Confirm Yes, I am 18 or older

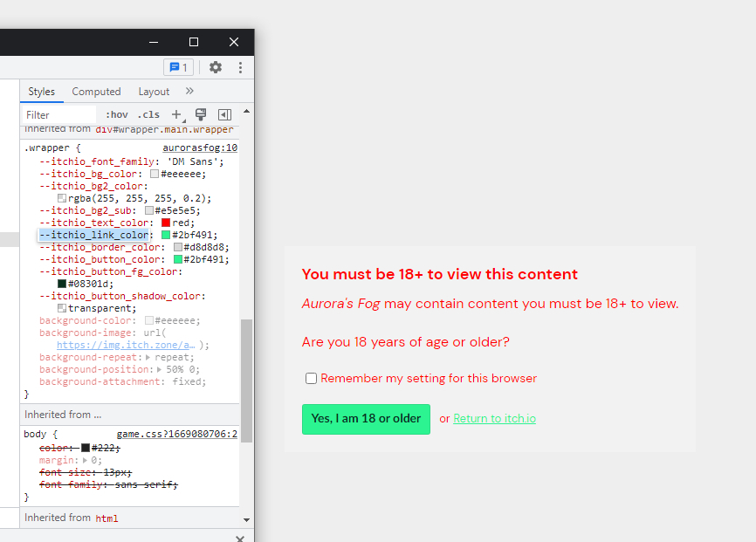pos(366,419)
